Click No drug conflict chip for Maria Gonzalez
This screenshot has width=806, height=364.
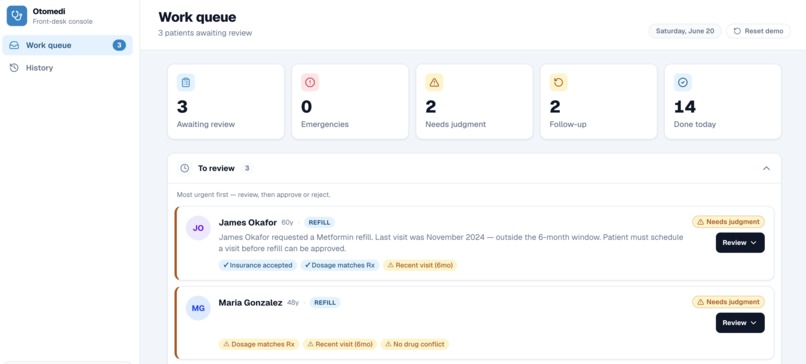point(415,344)
